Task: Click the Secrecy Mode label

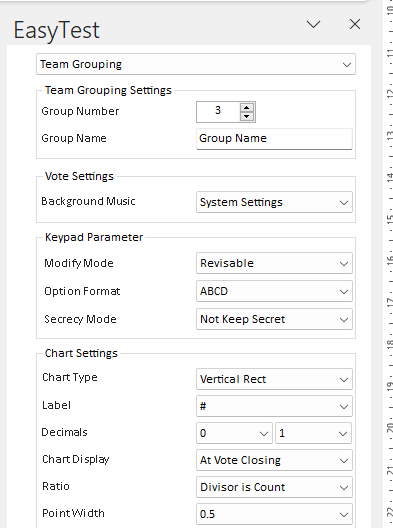Action: click(80, 319)
